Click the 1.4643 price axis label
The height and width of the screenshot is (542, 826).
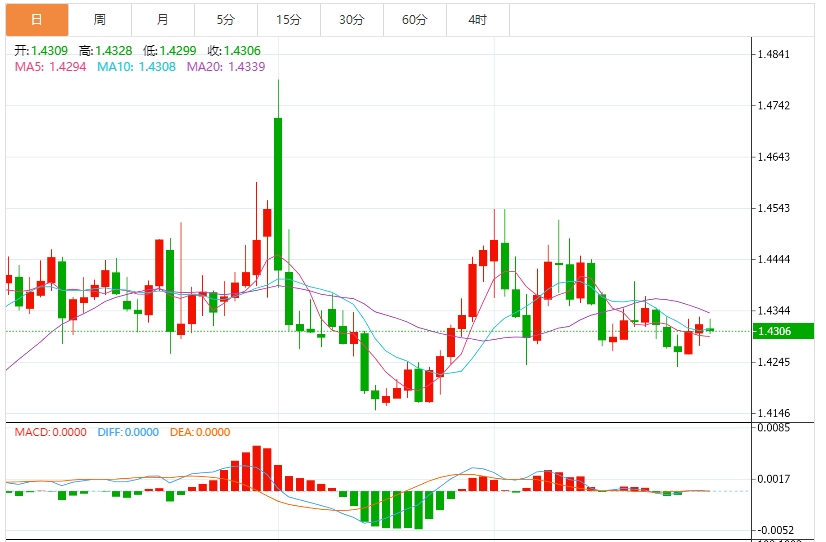773,157
